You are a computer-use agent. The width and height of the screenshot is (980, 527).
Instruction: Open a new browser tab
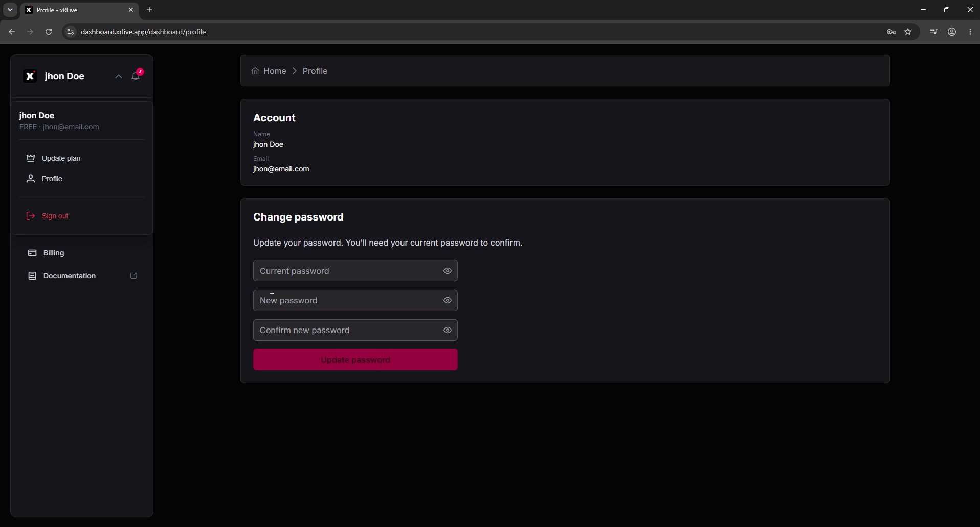tap(149, 10)
